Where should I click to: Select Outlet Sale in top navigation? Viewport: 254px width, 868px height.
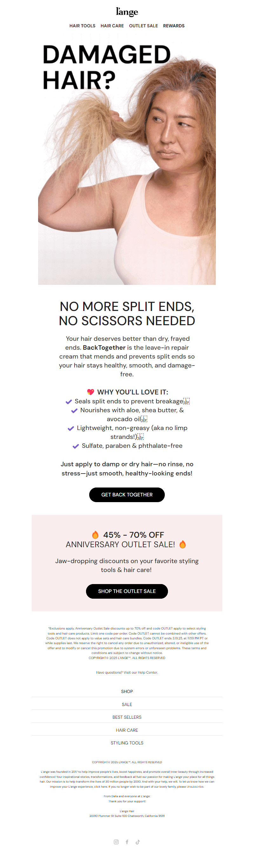coord(143,26)
